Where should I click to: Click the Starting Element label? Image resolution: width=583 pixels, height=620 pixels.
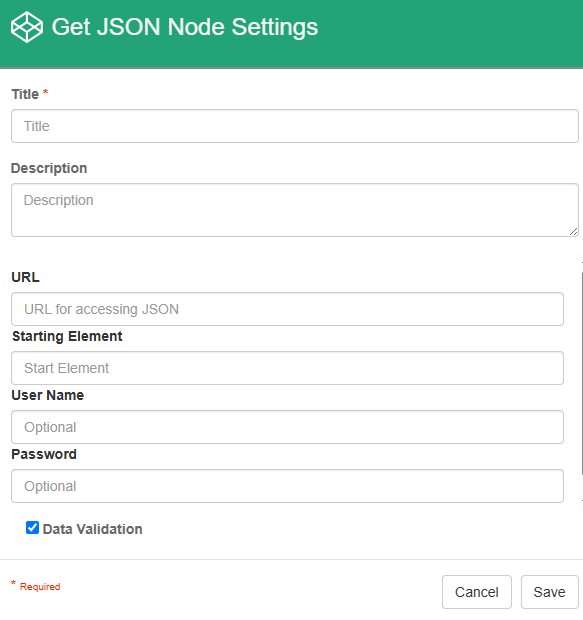(67, 336)
